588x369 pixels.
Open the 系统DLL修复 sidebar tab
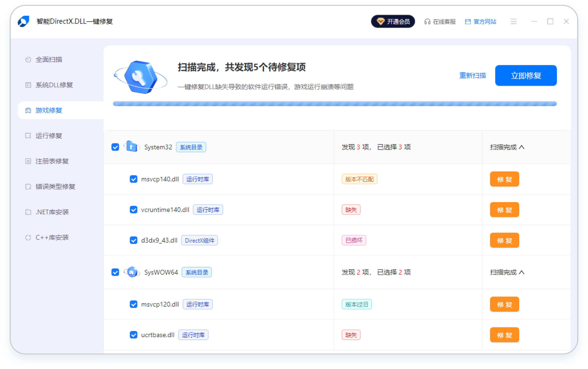tap(54, 85)
